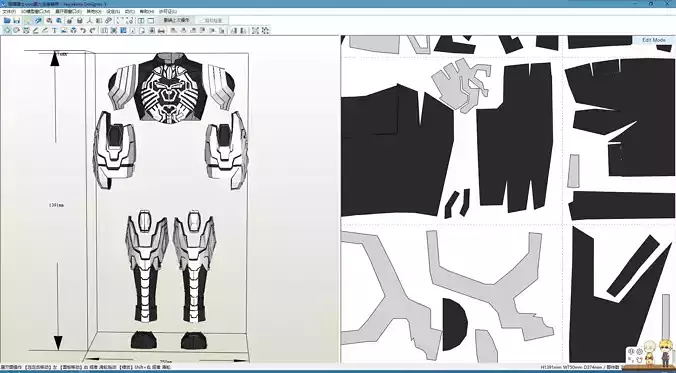Viewport: 676px width, 373px height.
Task: Select the black semicircle part in the 2D pattern window
Action: pos(454,324)
